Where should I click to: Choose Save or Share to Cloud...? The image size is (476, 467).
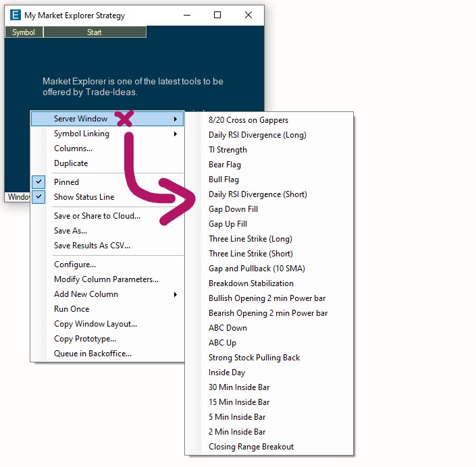tap(97, 216)
